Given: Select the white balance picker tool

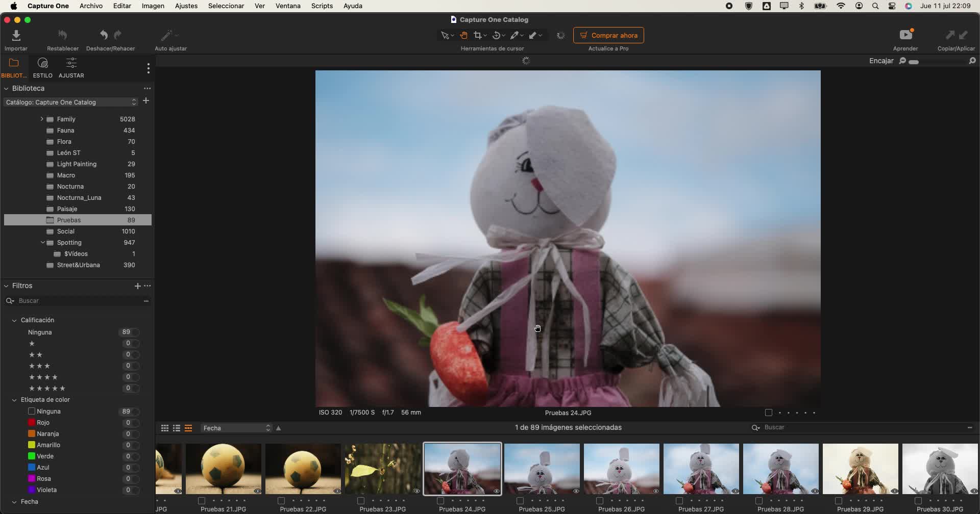Looking at the screenshot, I should (x=514, y=35).
